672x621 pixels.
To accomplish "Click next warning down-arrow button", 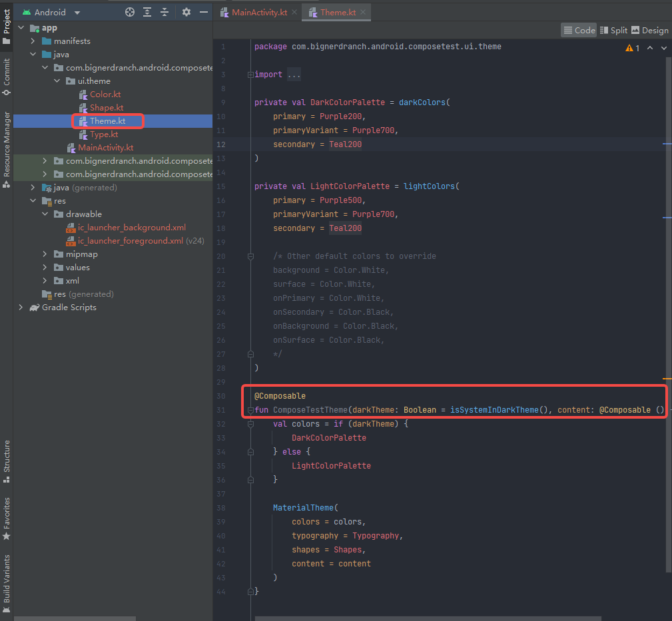I will pos(663,47).
